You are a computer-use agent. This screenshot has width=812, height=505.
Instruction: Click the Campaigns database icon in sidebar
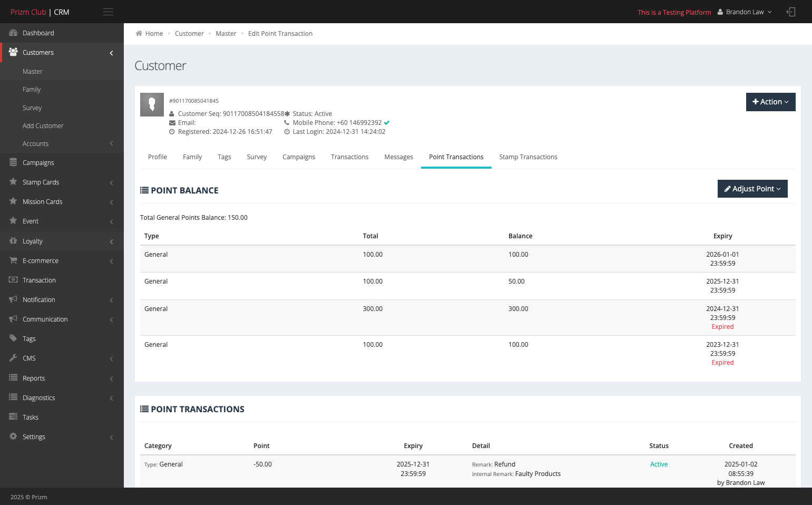coord(13,162)
